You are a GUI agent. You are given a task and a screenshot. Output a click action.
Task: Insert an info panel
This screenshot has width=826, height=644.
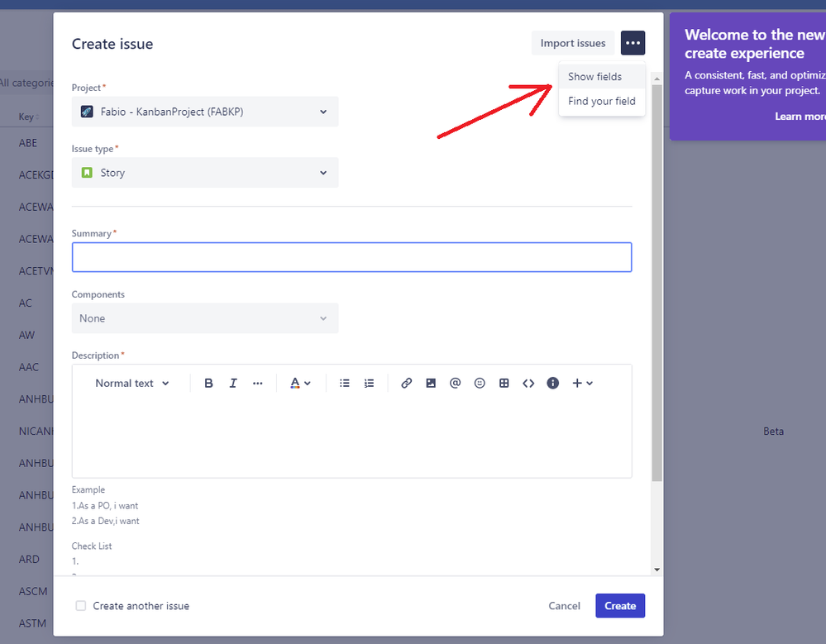point(552,384)
